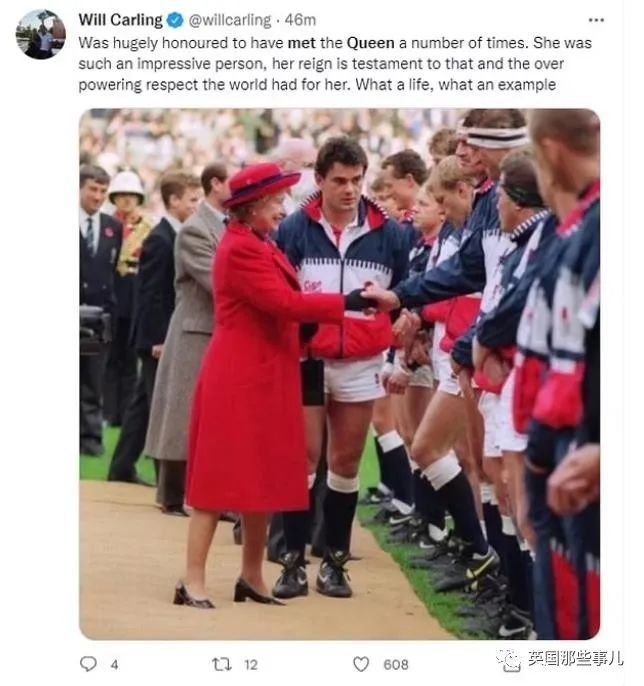Like the tweet with the heart icon
The width and height of the screenshot is (644, 686).
(x=361, y=664)
